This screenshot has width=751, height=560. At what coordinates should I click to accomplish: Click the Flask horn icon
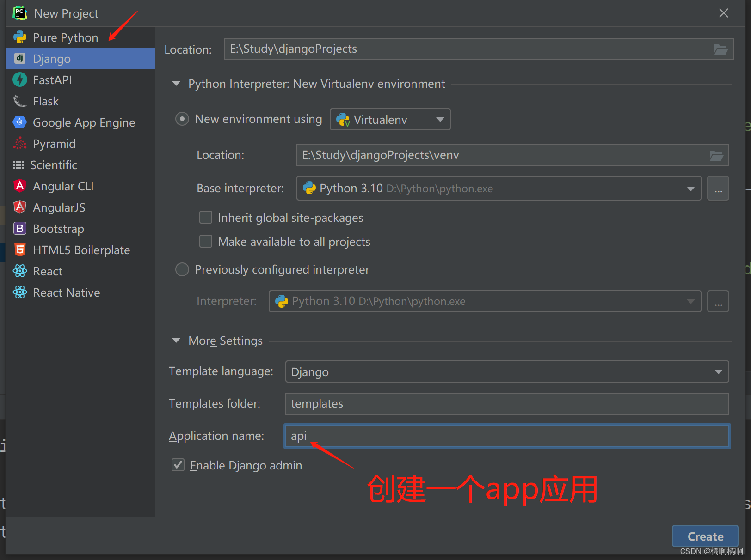[x=20, y=101]
